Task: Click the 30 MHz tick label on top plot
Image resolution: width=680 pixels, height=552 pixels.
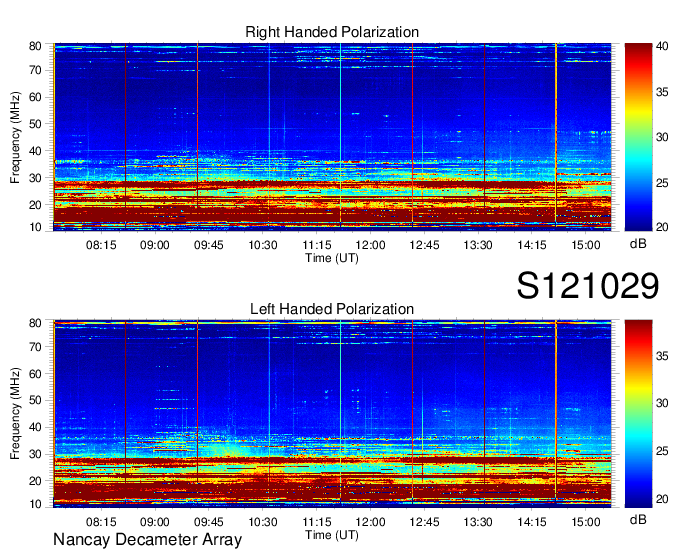Action: (x=35, y=178)
